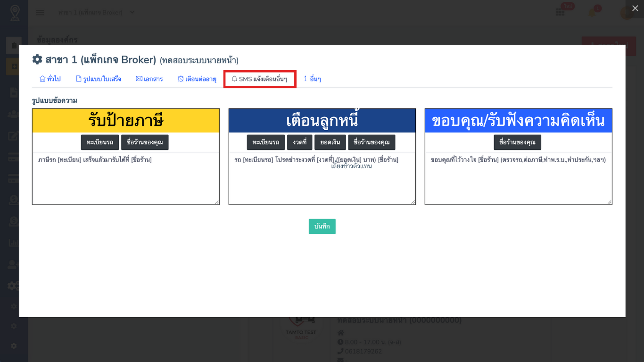Click the pencil edit icon in the dimmed sidebar
Image resolution: width=644 pixels, height=362 pixels.
click(x=14, y=136)
